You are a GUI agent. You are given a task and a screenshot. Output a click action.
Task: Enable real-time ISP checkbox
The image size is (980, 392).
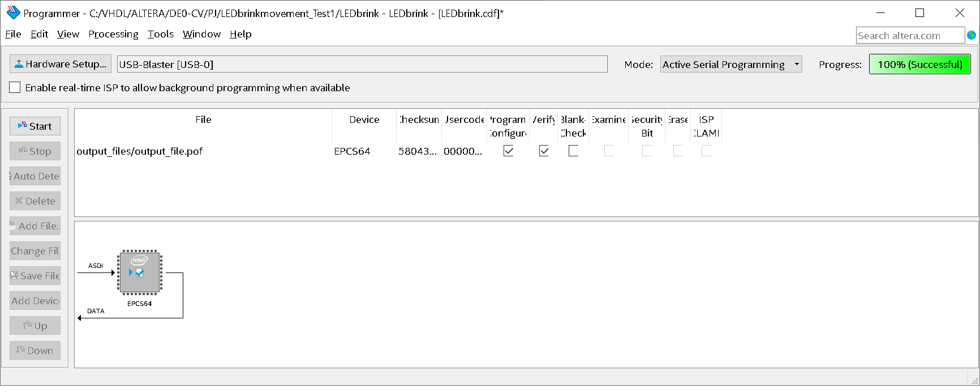click(15, 87)
